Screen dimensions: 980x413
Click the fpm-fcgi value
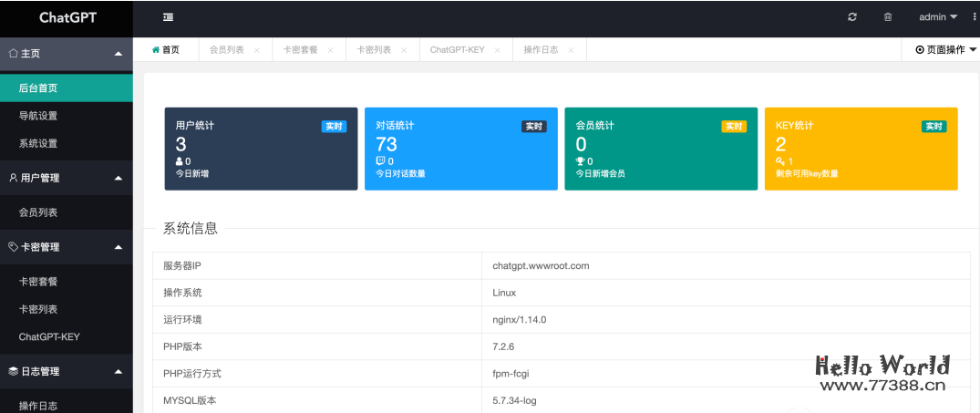511,374
